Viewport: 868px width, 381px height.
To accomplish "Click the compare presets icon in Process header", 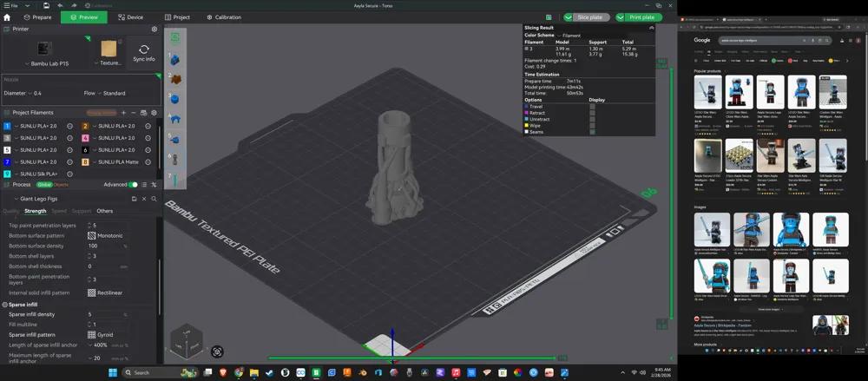I will click(154, 184).
